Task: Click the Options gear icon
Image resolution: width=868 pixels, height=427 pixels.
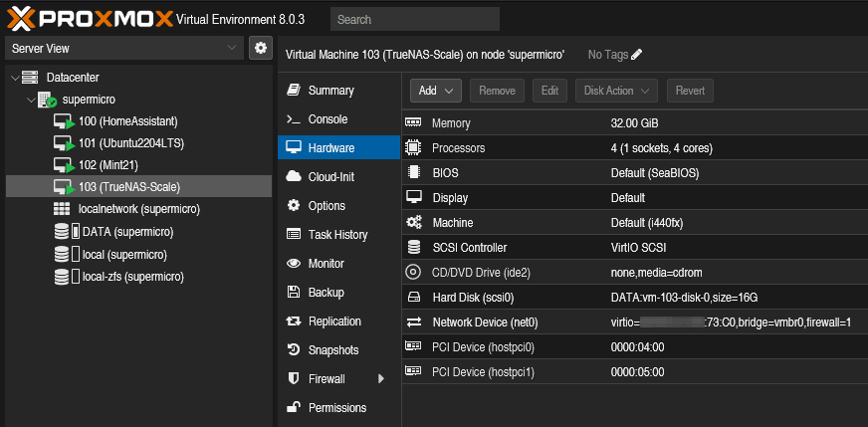Action: pyautogui.click(x=294, y=205)
